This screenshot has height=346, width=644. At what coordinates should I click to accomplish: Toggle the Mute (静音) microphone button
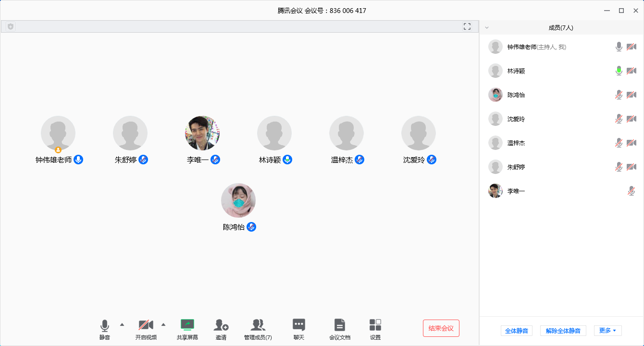(105, 325)
